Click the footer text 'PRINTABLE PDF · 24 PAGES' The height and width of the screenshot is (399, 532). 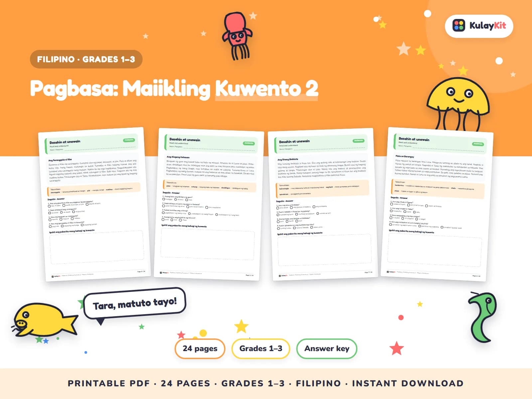click(139, 383)
